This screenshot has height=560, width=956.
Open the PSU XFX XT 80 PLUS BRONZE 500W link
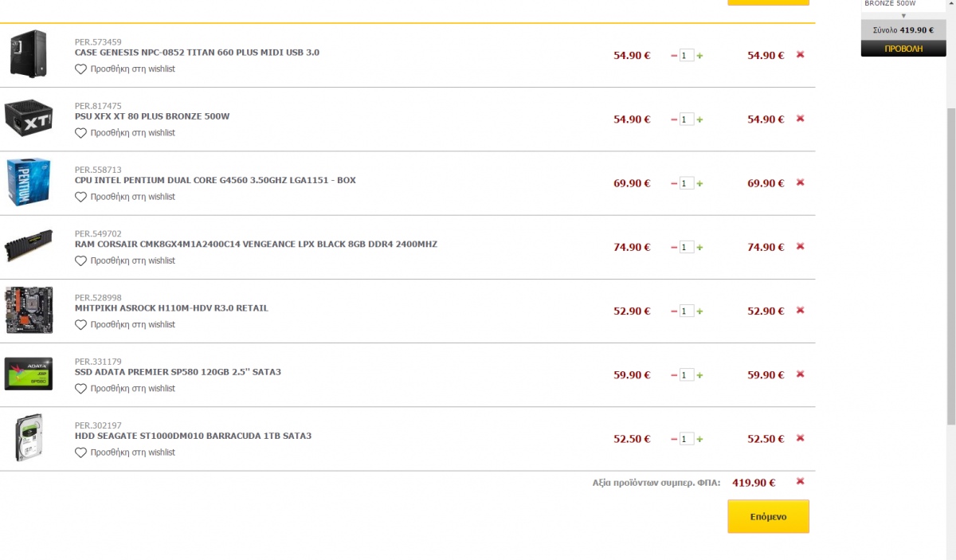point(152,116)
